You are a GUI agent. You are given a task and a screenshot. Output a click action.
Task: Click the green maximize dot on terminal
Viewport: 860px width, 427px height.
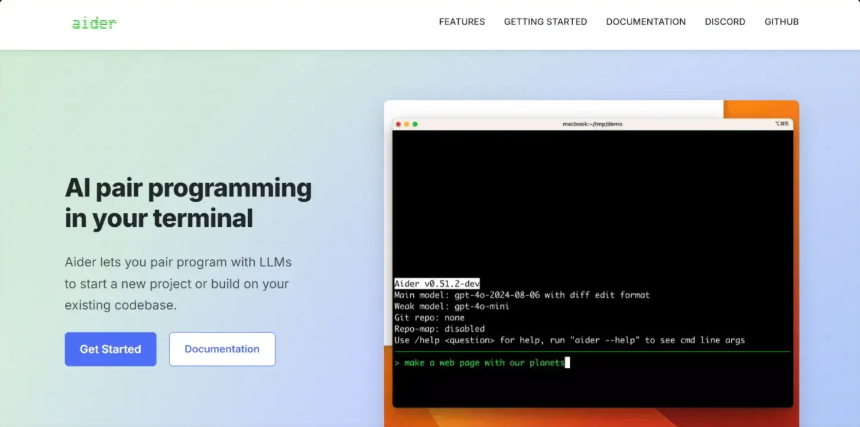coord(415,124)
